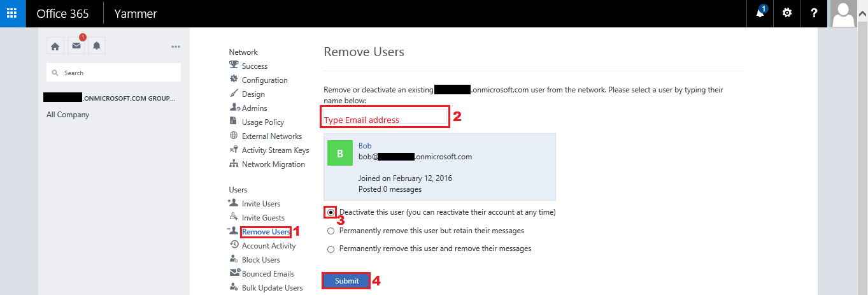
Task: Choose permanently remove but retain messages
Action: click(331, 231)
